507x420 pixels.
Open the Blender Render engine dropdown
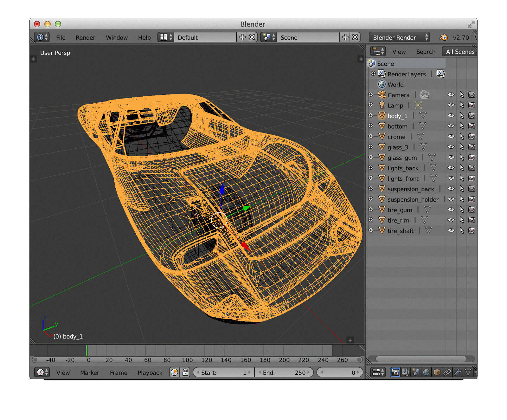pyautogui.click(x=400, y=37)
